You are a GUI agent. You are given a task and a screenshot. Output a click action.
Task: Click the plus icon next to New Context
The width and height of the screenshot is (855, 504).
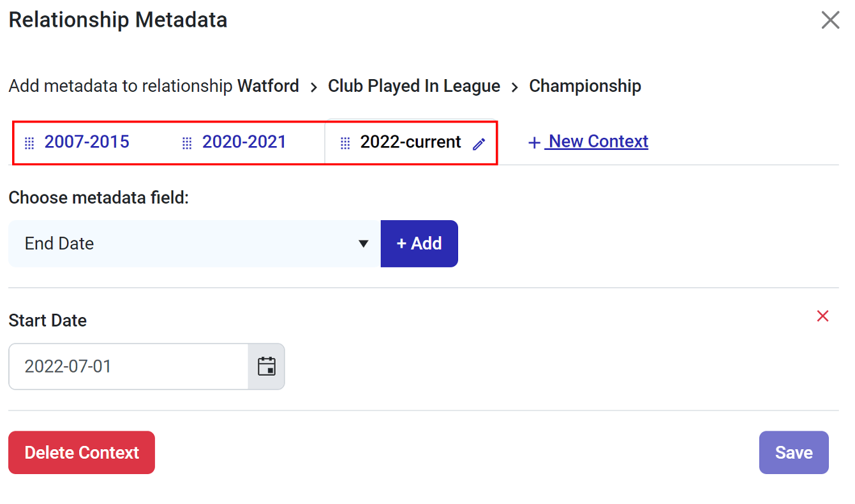pyautogui.click(x=534, y=142)
